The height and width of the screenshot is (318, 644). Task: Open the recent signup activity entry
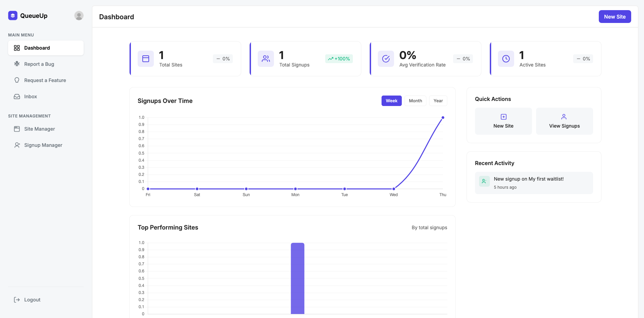[534, 183]
